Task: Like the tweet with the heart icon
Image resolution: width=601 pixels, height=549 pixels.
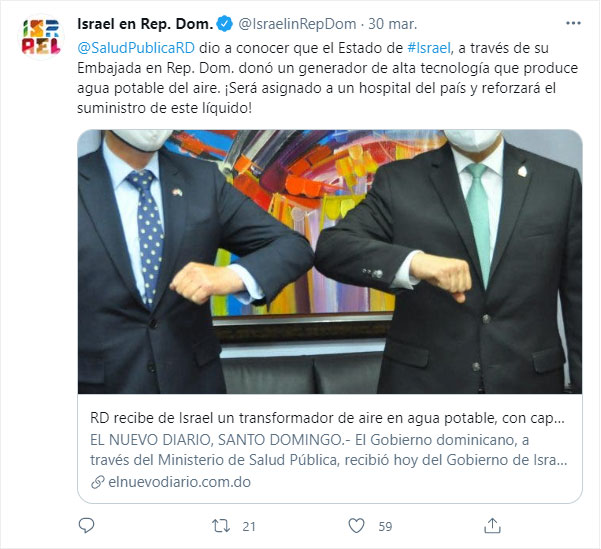Action: click(x=356, y=526)
